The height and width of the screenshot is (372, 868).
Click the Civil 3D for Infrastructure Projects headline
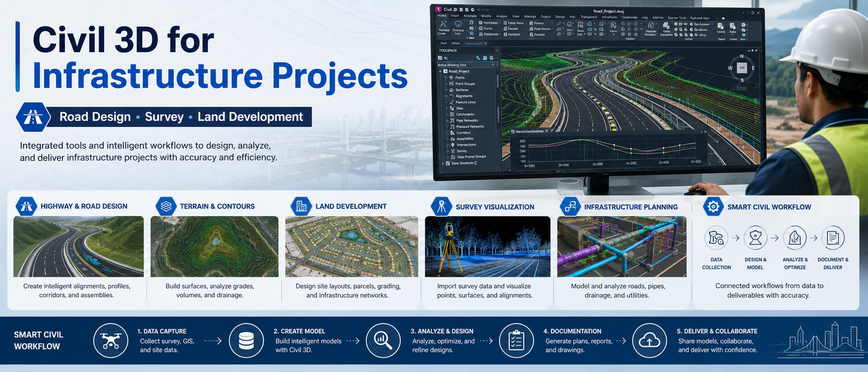(220, 57)
